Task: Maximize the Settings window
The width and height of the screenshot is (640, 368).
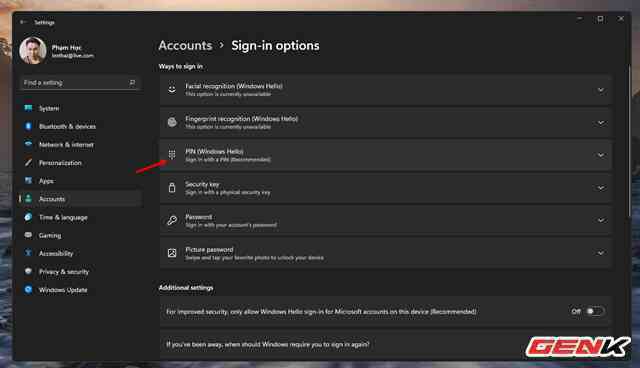Action: point(600,19)
